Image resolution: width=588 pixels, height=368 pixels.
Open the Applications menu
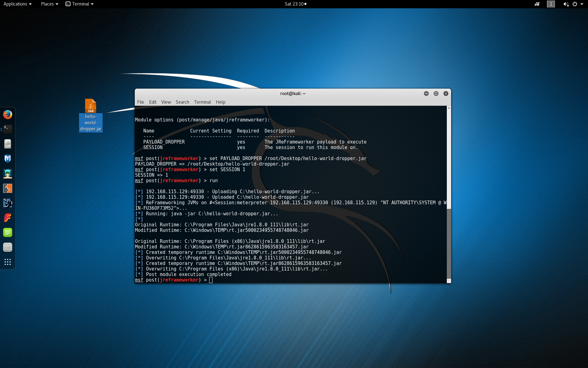(17, 4)
